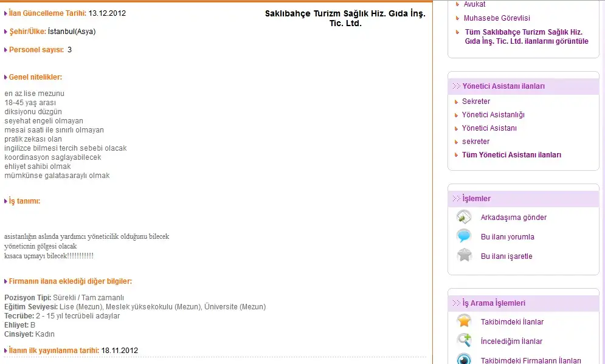This screenshot has width=605, height=364.
Task: Click the eye icon beside Takibimdeki Firmaların İlanları
Action: click(464, 359)
